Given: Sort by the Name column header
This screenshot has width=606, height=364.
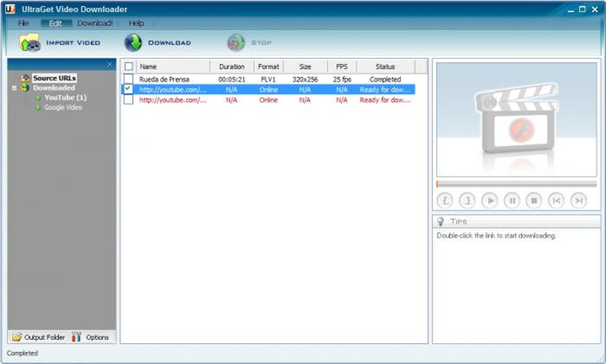Looking at the screenshot, I should [173, 67].
